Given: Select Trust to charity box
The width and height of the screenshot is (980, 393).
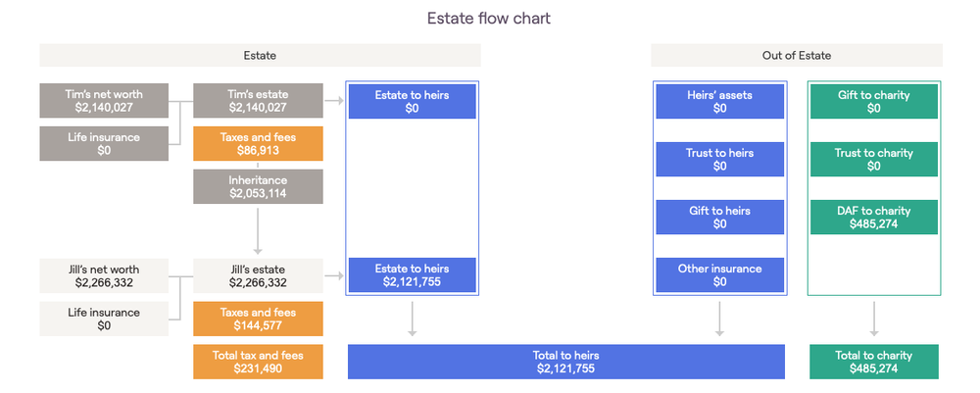Looking at the screenshot, I should pos(874,160).
